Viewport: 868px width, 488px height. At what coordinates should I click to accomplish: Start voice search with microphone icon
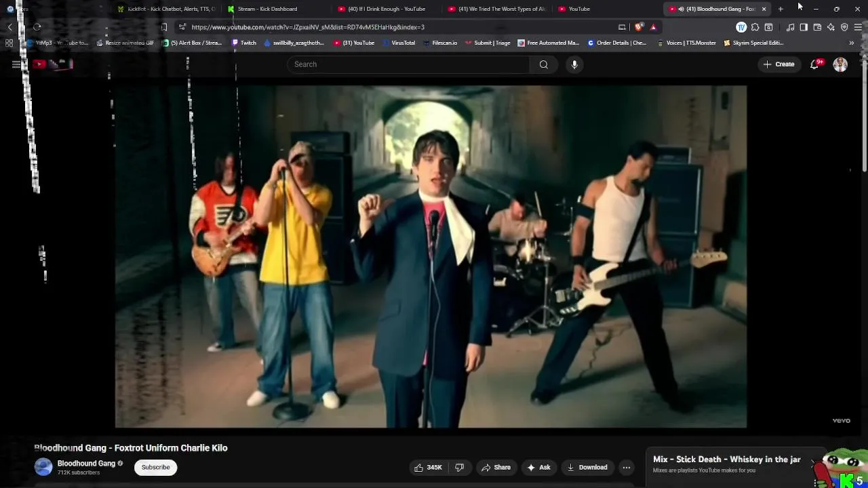tap(574, 64)
